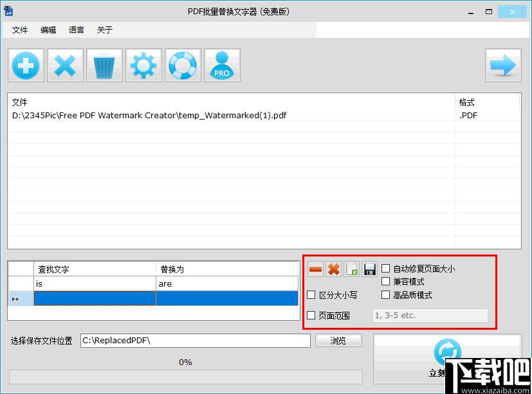Click the 替换为 column header

click(227, 269)
